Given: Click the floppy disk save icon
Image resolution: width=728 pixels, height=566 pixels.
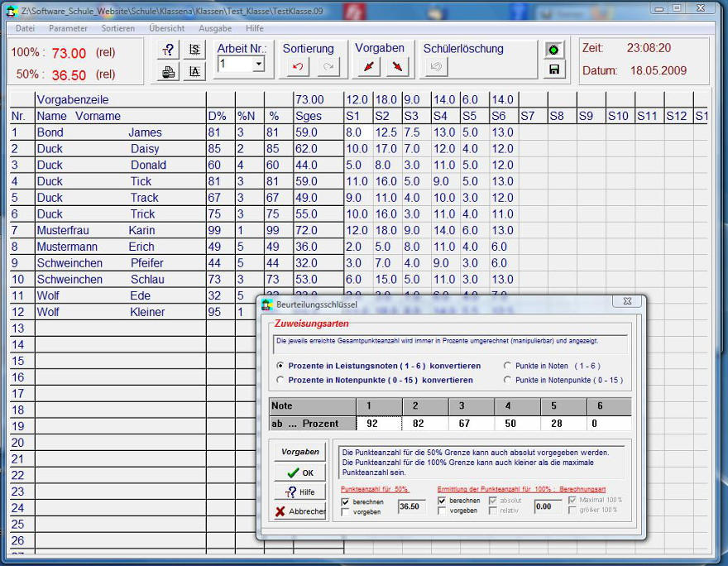Looking at the screenshot, I should [553, 70].
